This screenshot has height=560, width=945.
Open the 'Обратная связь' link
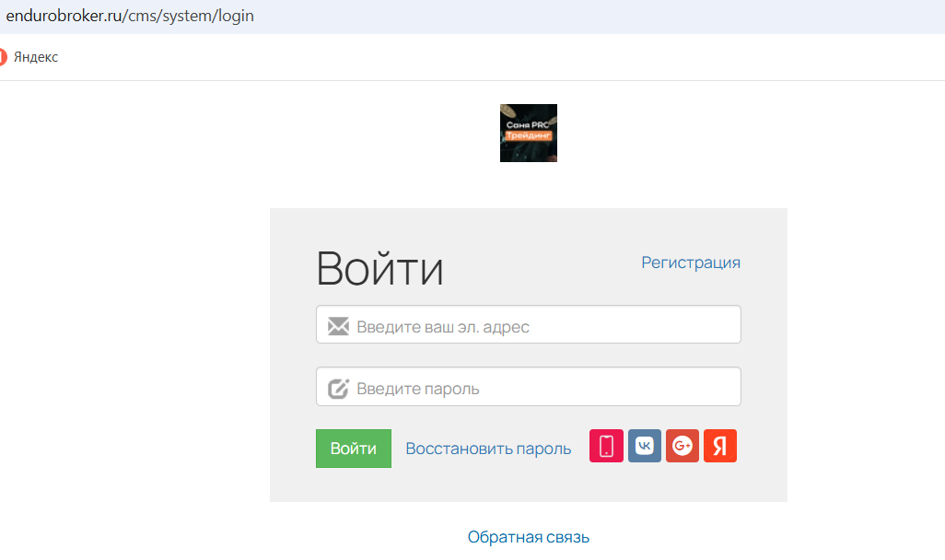click(529, 537)
